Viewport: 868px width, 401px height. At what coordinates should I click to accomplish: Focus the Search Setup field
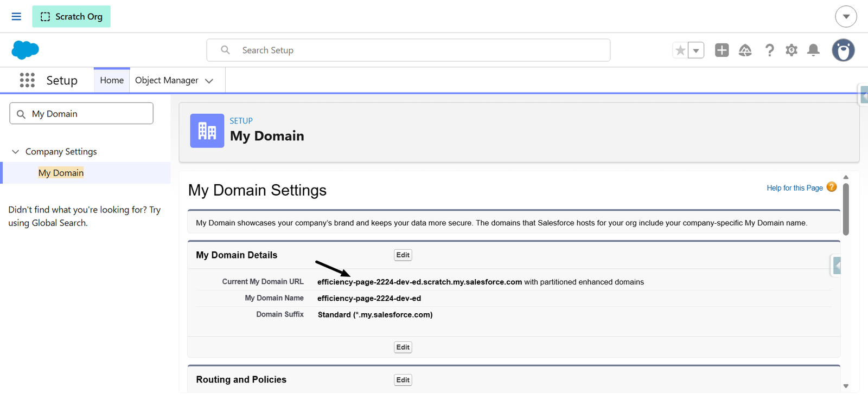coord(408,50)
